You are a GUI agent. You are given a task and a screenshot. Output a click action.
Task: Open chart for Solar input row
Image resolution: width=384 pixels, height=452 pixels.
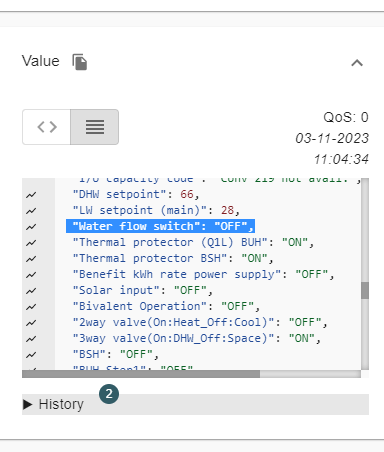31,291
